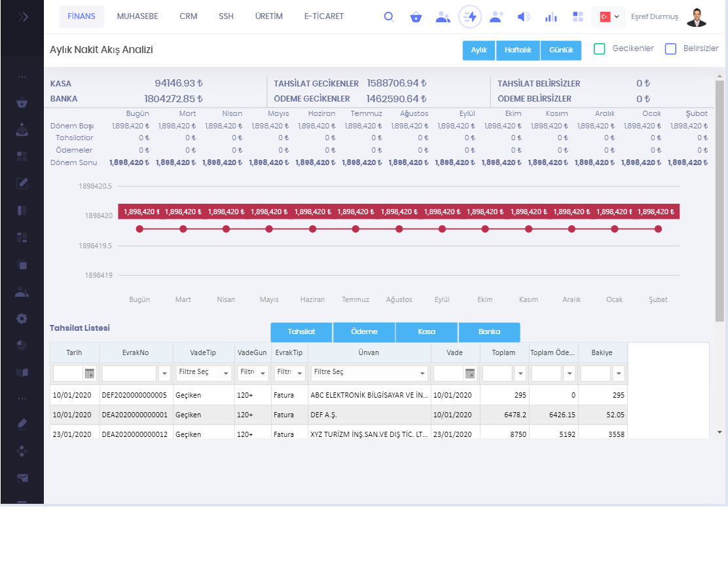Image resolution: width=728 pixels, height=568 pixels.
Task: Expand the VadeTip Filtre Seç dropdown
Action: pyautogui.click(x=204, y=373)
